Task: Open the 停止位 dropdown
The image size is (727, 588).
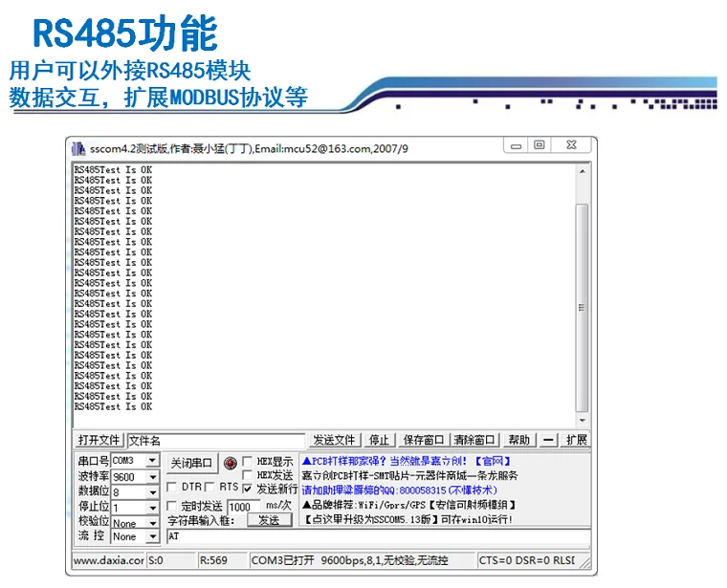Action: click(152, 508)
